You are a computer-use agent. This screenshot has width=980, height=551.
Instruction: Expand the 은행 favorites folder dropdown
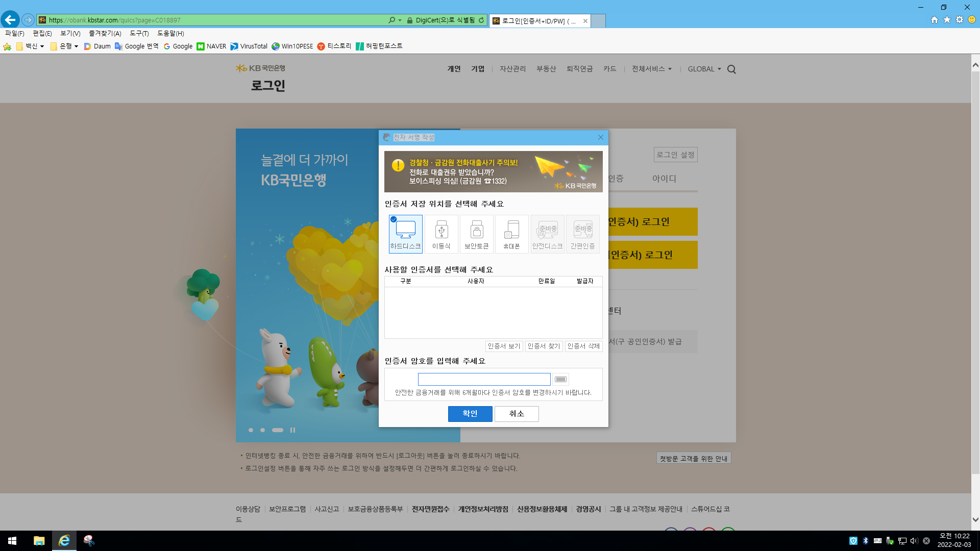pos(65,46)
